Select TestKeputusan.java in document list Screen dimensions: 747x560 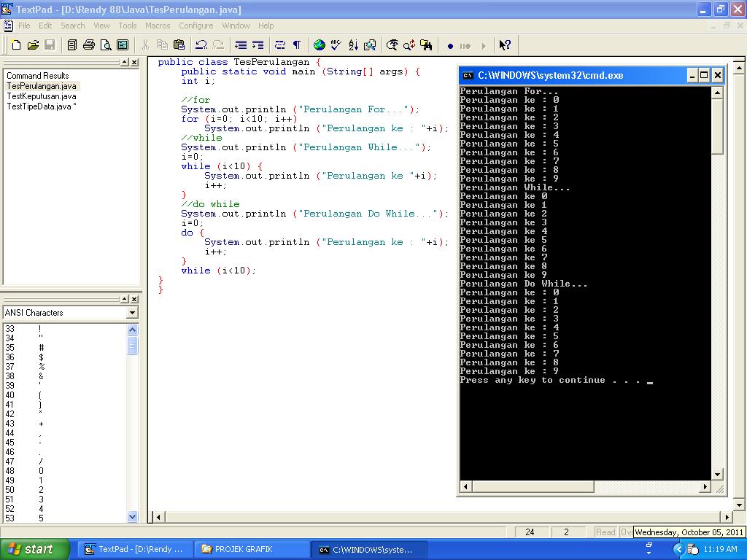(x=41, y=96)
